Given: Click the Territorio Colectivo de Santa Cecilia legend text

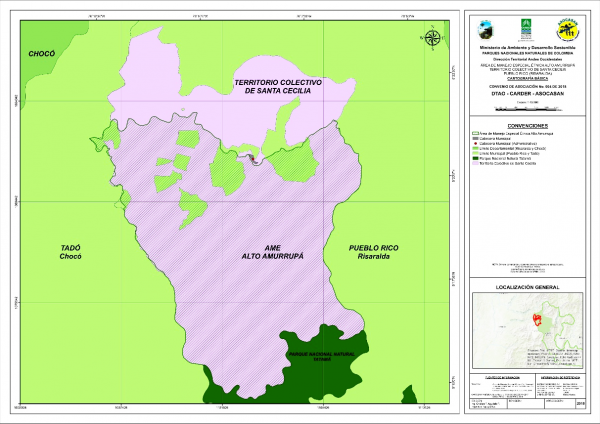Looking at the screenshot, I should [x=508, y=163].
